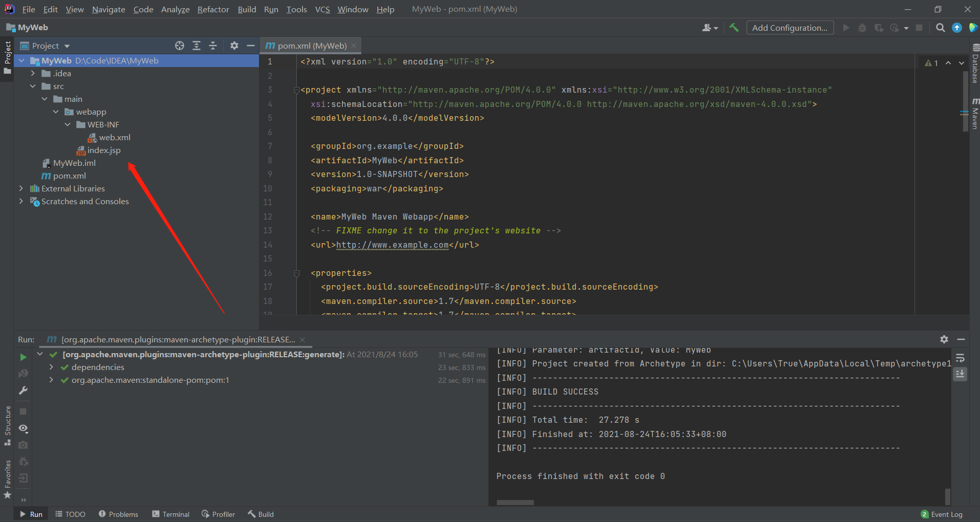This screenshot has width=980, height=522.
Task: Expand the dependencies node in Run results
Action: 51,367
